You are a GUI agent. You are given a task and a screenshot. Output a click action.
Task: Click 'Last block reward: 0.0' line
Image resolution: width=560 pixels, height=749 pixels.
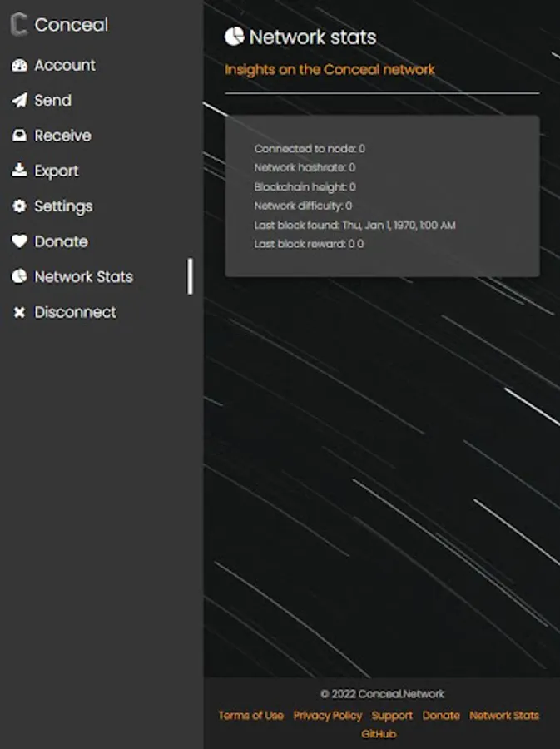click(309, 244)
